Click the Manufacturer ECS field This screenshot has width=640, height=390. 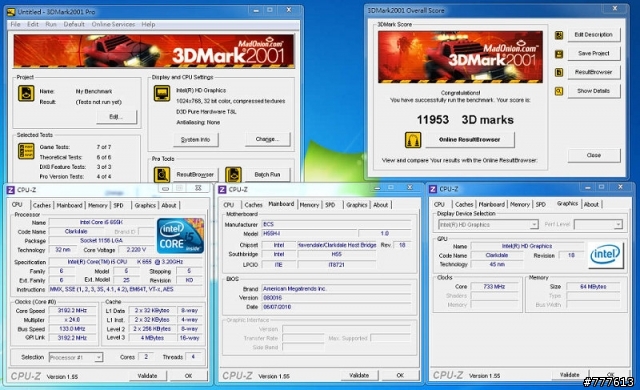pyautogui.click(x=336, y=224)
